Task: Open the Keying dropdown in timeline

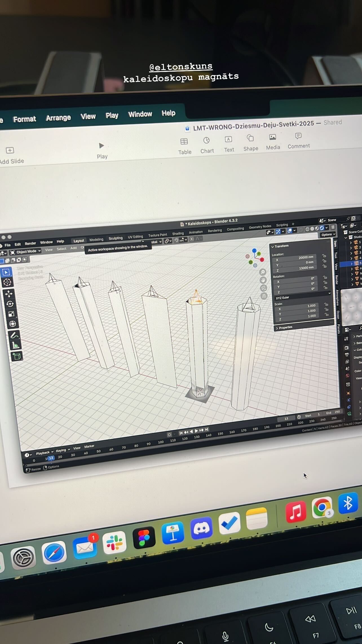Action: coord(63,450)
